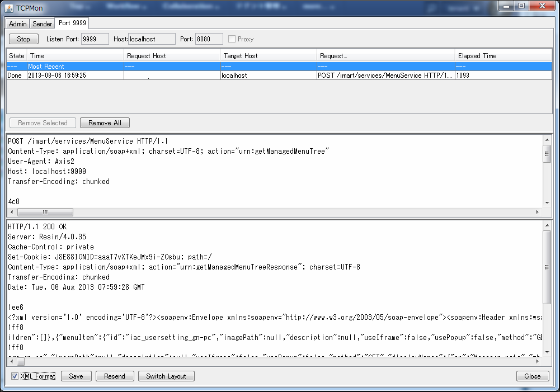This screenshot has height=392, width=560.
Task: Click the target Port 8080 field
Action: click(x=209, y=39)
